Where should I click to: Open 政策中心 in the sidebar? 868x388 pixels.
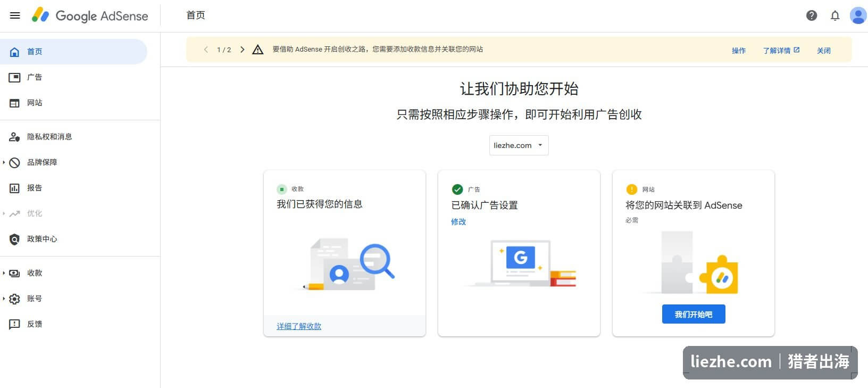pyautogui.click(x=73, y=239)
